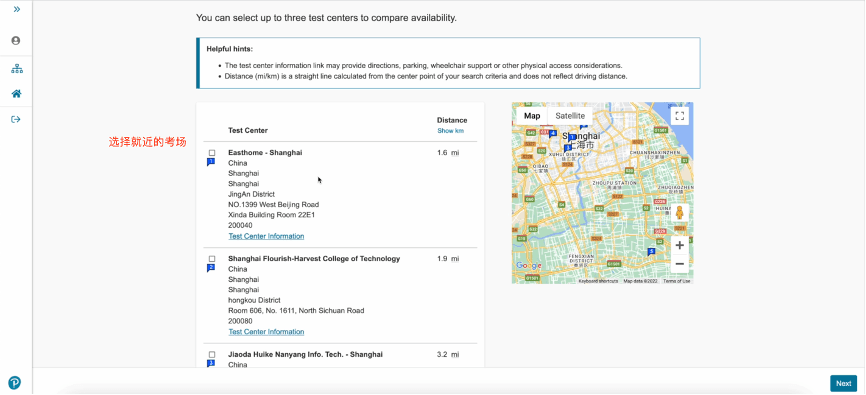866x395 pixels.
Task: Click blue marker 2 flag for Flourish-Harvest
Action: tap(210, 268)
